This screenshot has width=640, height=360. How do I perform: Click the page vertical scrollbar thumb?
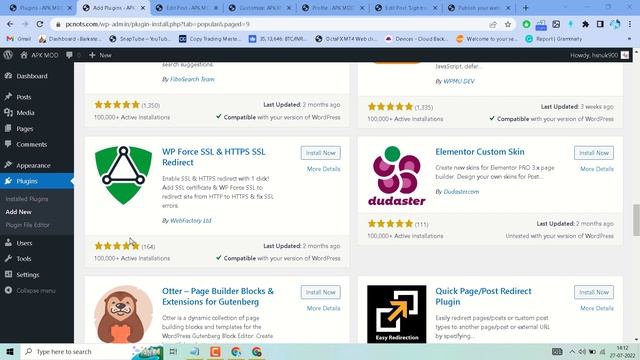[636, 220]
